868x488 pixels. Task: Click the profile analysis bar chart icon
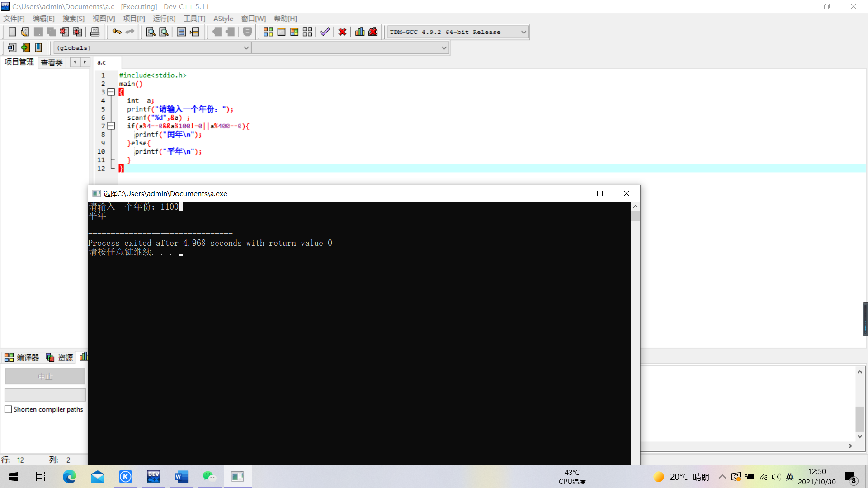(360, 32)
